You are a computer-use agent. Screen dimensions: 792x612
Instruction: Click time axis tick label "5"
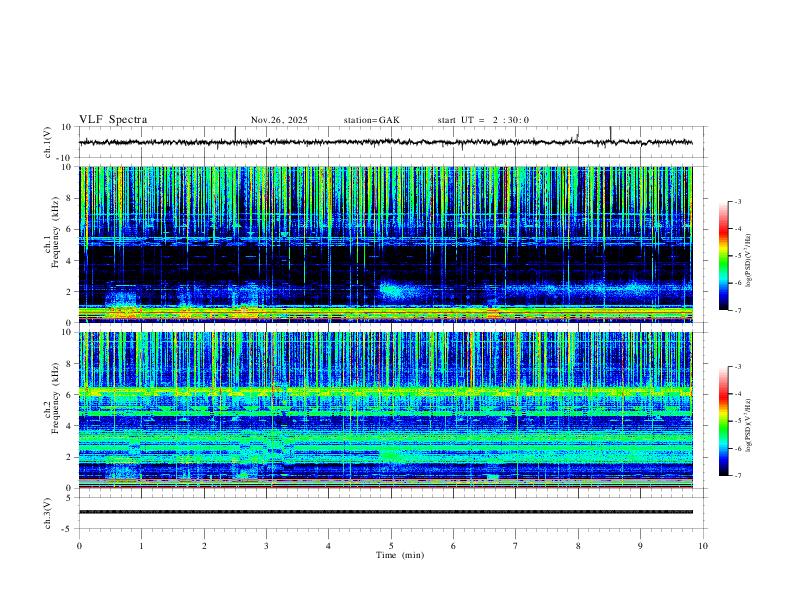point(391,546)
